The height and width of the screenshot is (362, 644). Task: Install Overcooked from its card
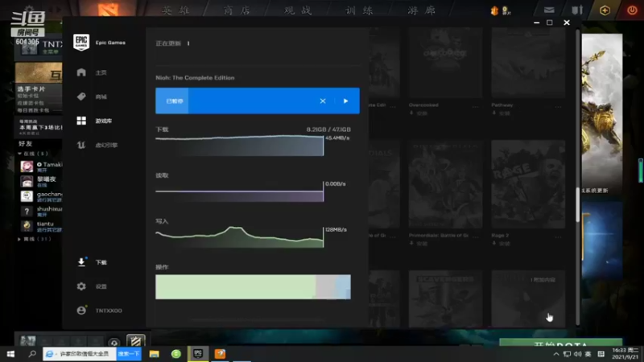click(x=419, y=113)
